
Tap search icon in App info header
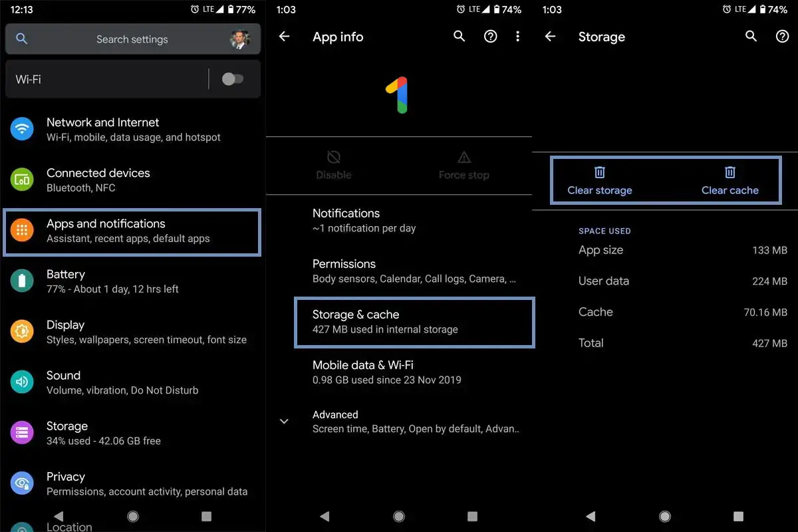click(x=460, y=37)
